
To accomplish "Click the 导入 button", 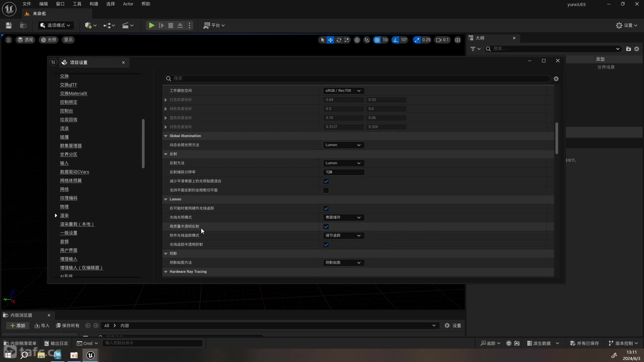I will pyautogui.click(x=42, y=326).
